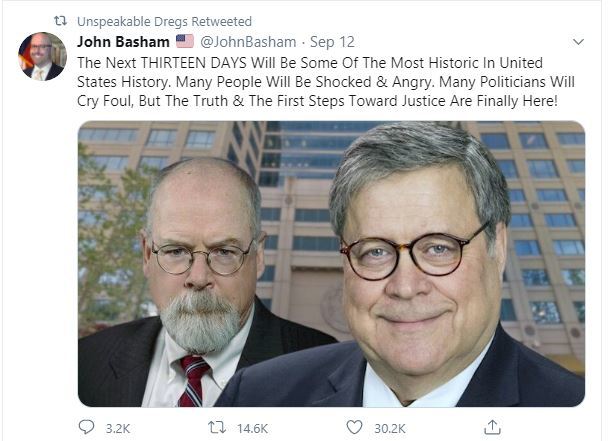
Task: Click the small retweeted arrows icon above the tweet
Action: pyautogui.click(x=60, y=21)
